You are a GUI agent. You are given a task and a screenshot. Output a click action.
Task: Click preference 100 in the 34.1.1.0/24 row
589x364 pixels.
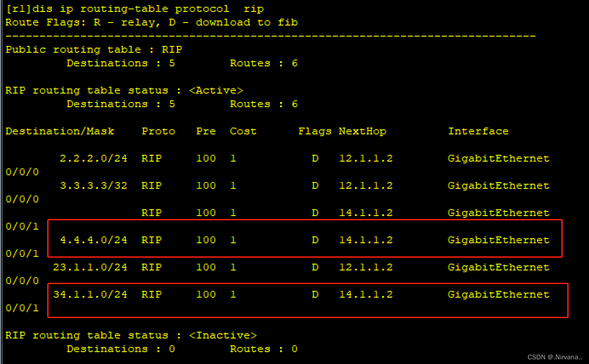pos(206,295)
